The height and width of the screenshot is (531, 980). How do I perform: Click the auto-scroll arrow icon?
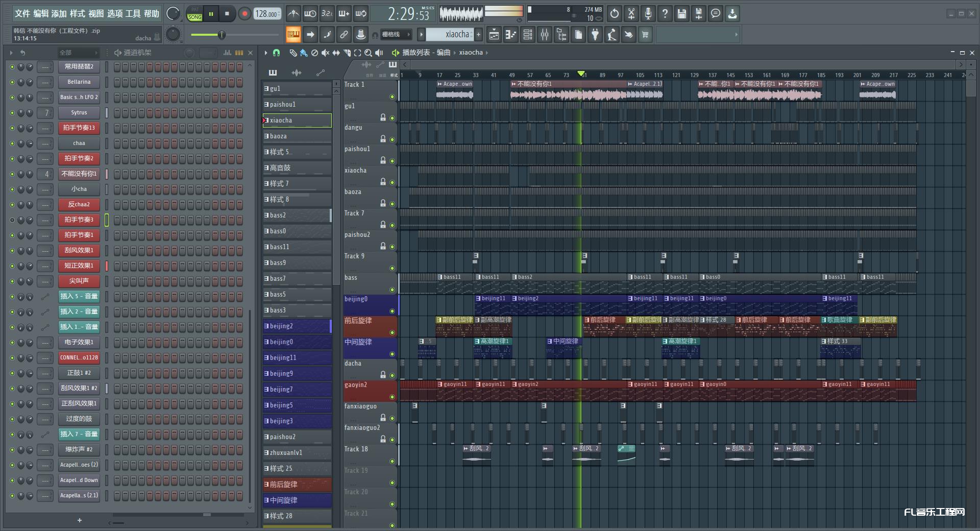310,35
